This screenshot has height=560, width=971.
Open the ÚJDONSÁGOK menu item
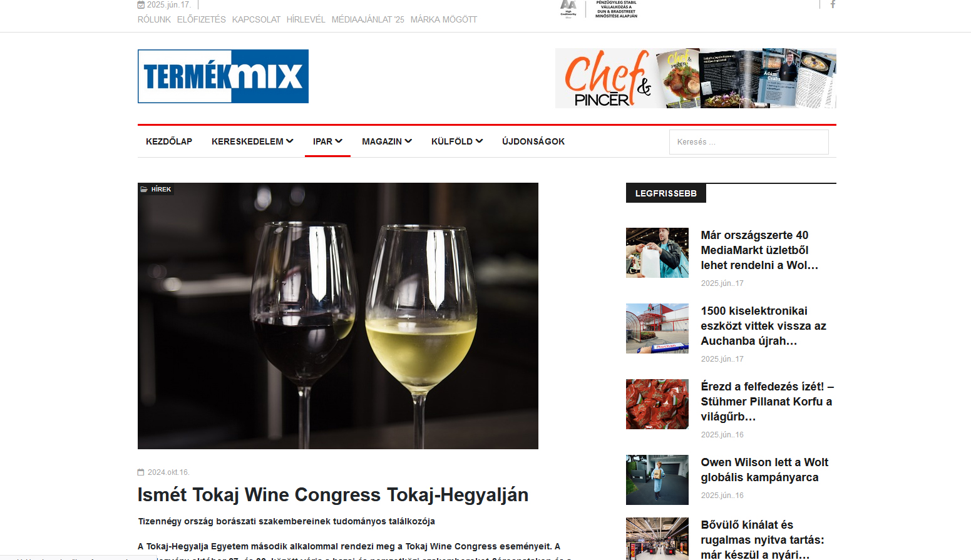(533, 141)
